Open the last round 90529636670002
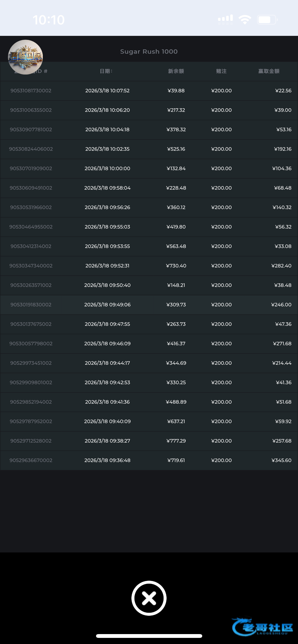This screenshot has height=644, width=298. [31, 460]
